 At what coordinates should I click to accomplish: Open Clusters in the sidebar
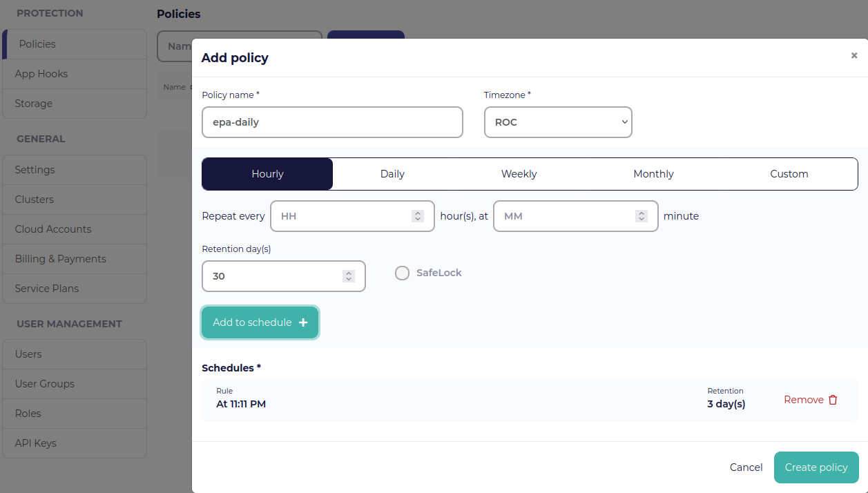(x=75, y=200)
